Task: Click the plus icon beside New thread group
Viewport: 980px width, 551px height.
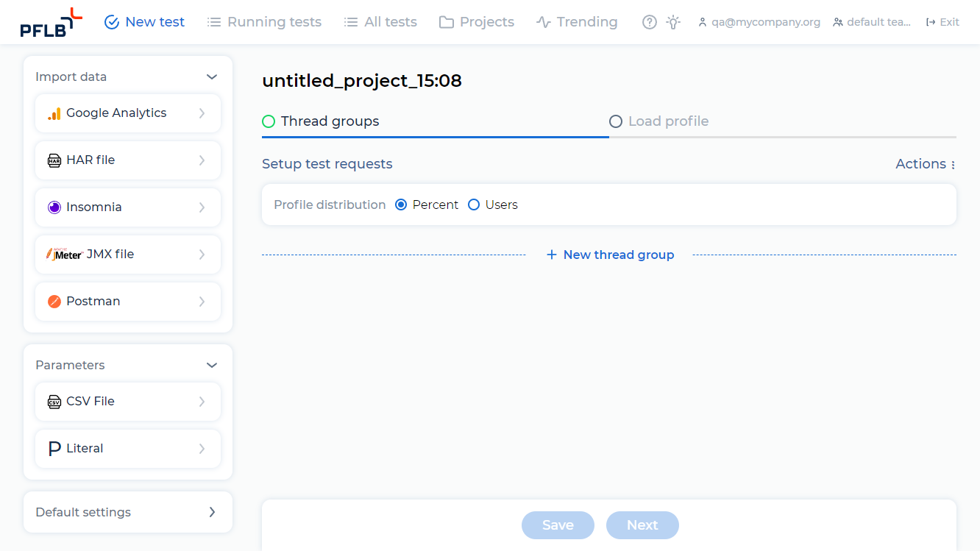Action: [x=552, y=255]
